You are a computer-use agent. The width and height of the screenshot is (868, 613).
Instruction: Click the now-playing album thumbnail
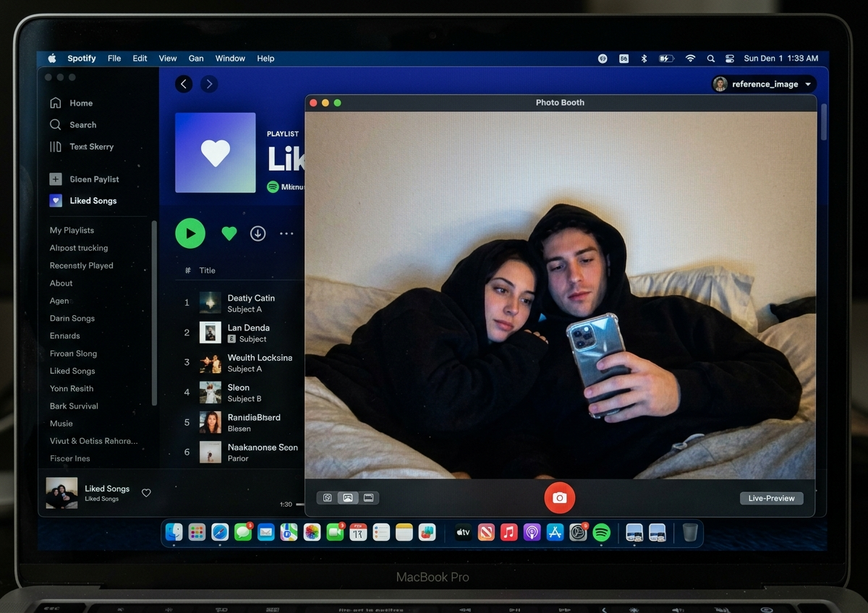(62, 493)
